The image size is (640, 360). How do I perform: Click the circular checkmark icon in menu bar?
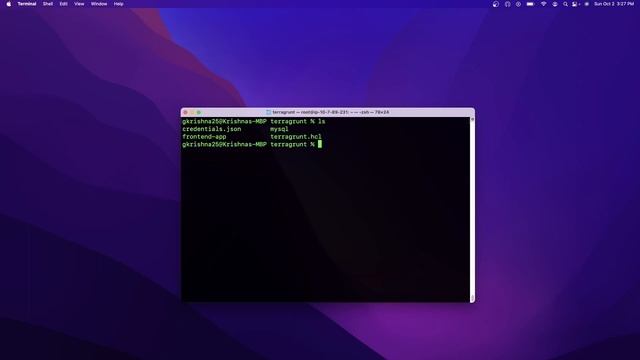(495, 4)
